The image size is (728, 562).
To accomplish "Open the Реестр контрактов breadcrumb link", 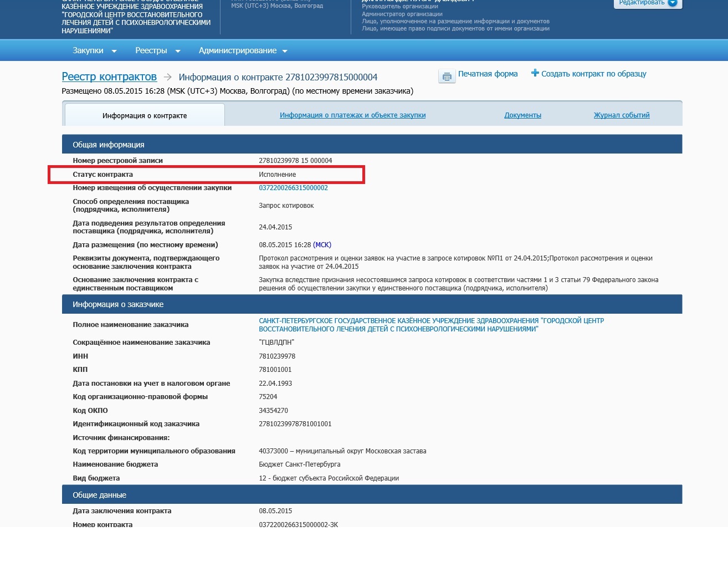I will click(109, 76).
